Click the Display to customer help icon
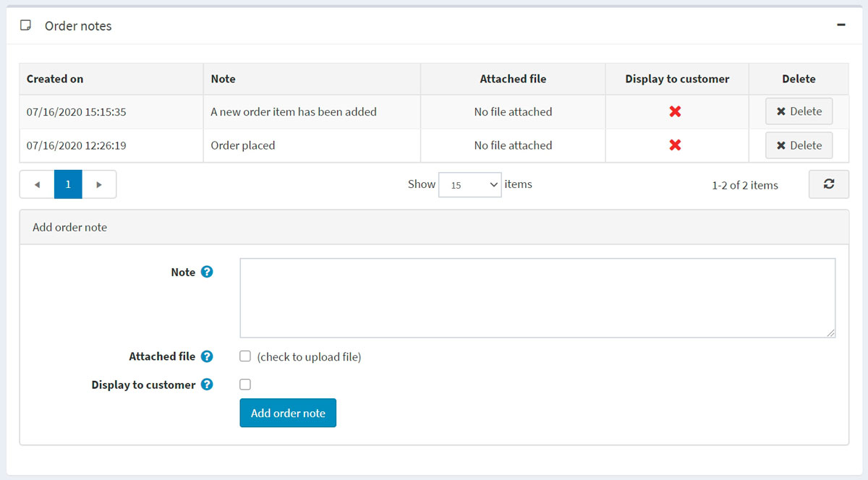868x480 pixels. (x=207, y=385)
